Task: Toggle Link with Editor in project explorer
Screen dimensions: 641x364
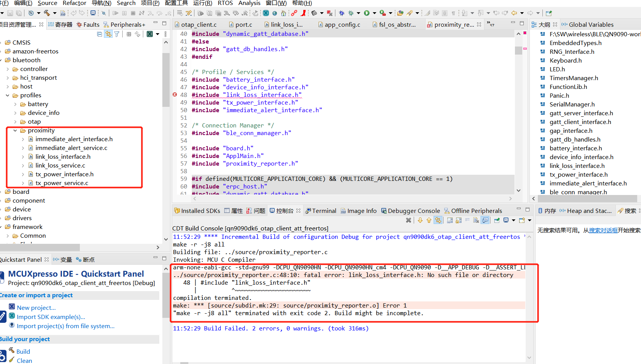Action: tap(108, 34)
